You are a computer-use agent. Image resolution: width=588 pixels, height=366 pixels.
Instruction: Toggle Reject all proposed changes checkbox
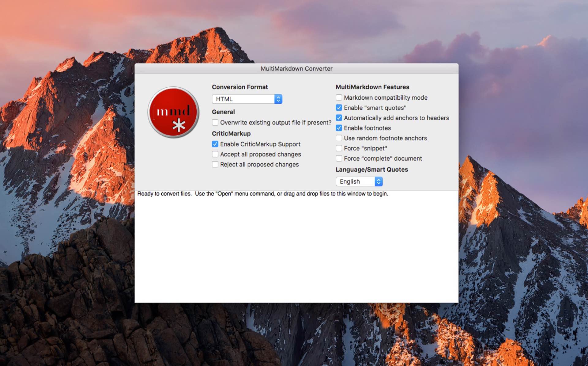click(x=215, y=164)
